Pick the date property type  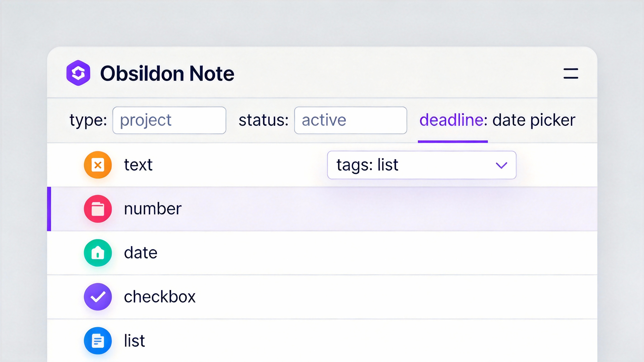point(141,253)
